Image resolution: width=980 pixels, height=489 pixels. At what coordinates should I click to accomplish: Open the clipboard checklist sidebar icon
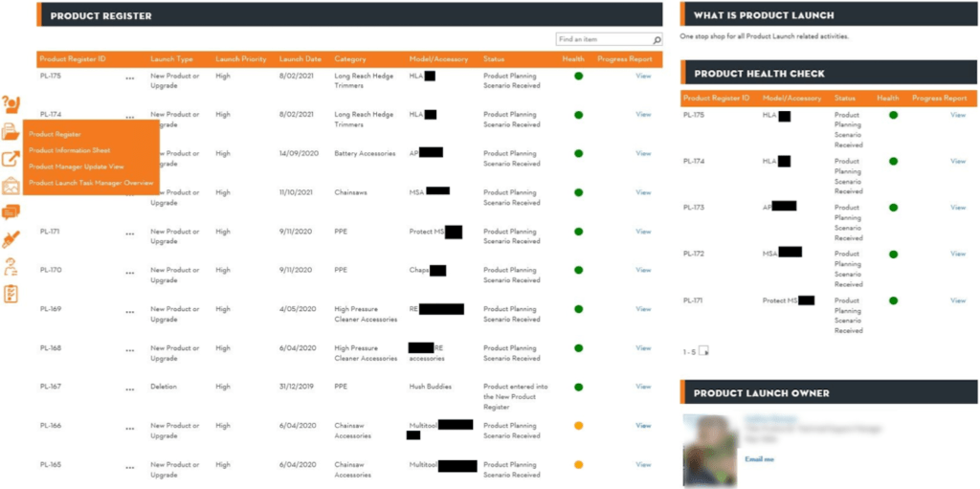[11, 294]
